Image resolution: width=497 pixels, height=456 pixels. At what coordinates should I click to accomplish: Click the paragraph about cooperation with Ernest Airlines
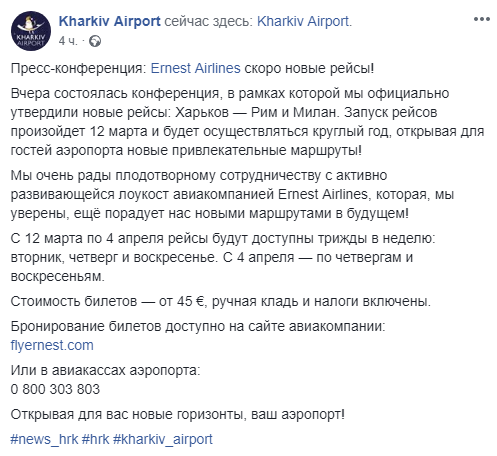click(232, 194)
